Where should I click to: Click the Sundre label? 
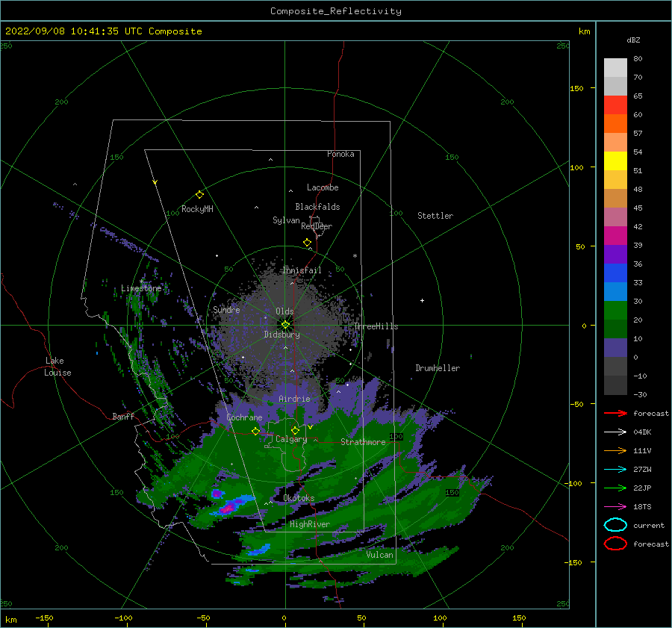(x=226, y=309)
